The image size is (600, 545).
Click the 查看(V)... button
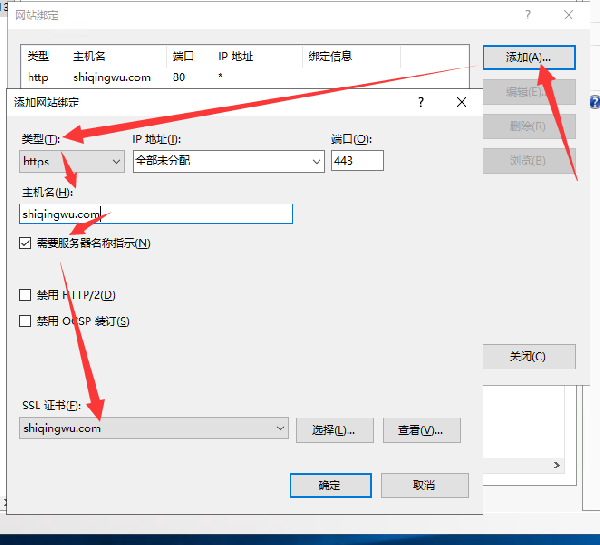click(422, 430)
